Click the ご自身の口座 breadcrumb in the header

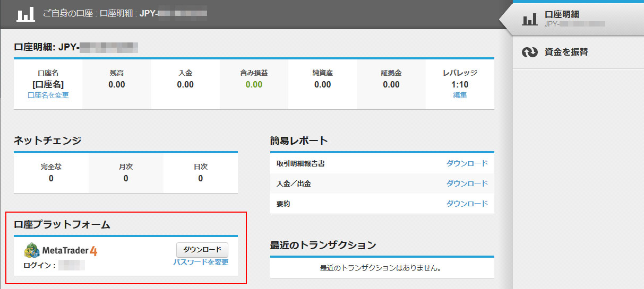(68, 13)
